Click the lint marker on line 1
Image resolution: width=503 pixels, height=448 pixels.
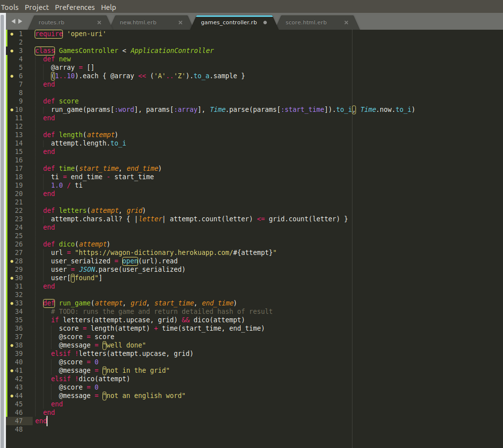point(12,34)
